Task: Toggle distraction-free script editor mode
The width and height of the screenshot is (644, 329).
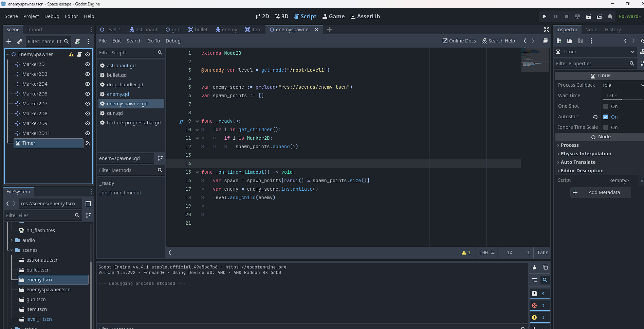Action: pos(546,30)
